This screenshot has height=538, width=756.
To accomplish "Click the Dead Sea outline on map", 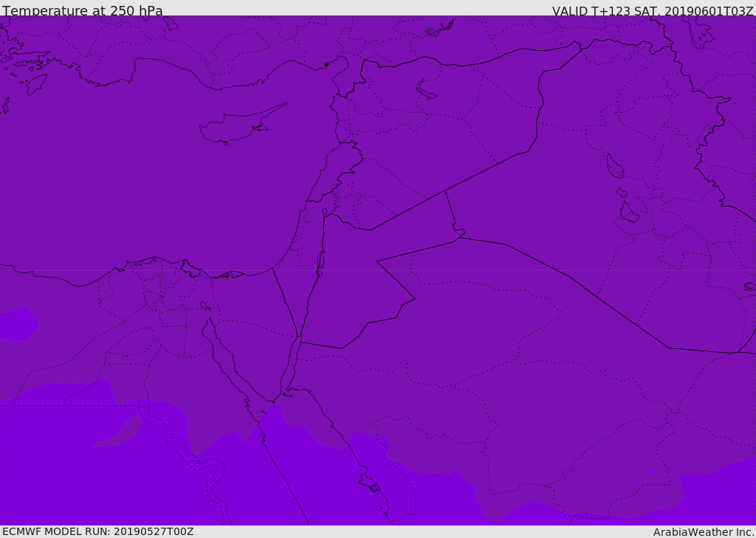I will click(320, 263).
